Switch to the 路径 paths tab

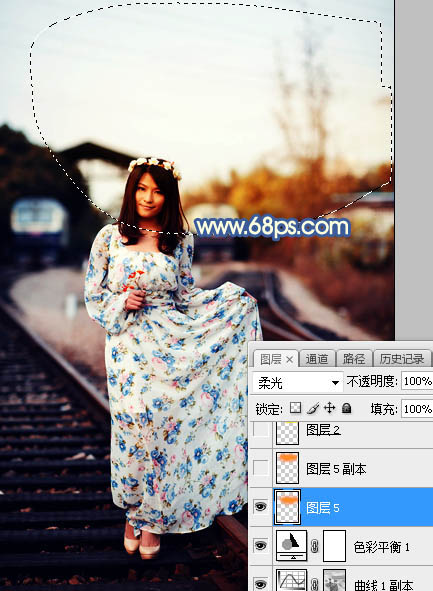tap(353, 359)
